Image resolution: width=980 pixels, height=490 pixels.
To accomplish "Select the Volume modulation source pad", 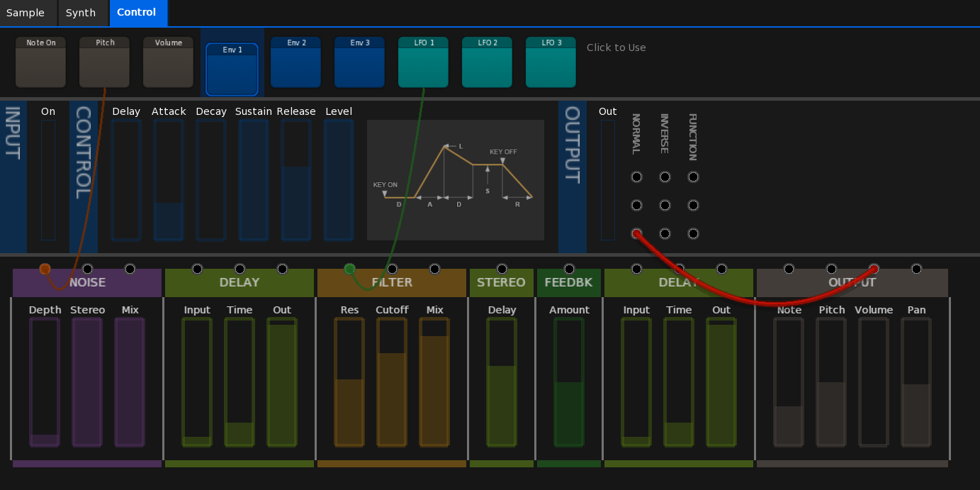I will (x=168, y=62).
